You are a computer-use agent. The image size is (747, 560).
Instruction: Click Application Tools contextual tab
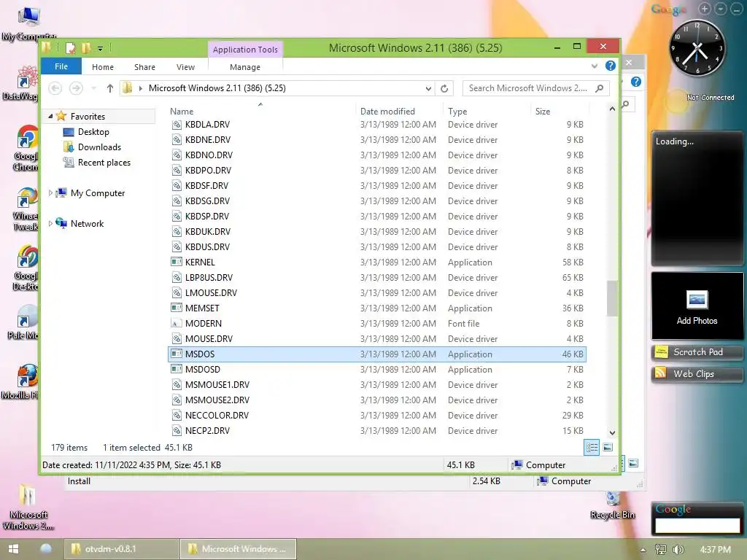point(245,50)
